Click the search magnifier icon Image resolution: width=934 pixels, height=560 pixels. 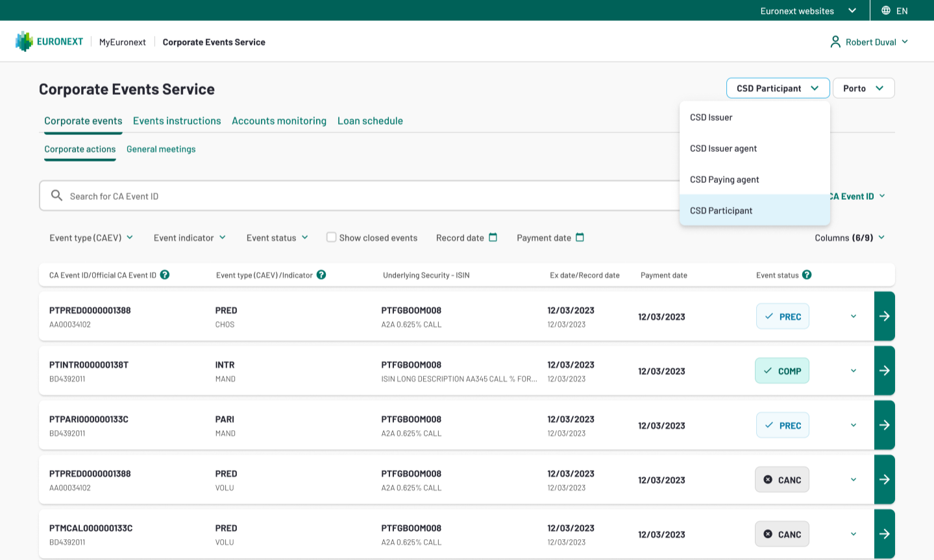click(x=56, y=195)
